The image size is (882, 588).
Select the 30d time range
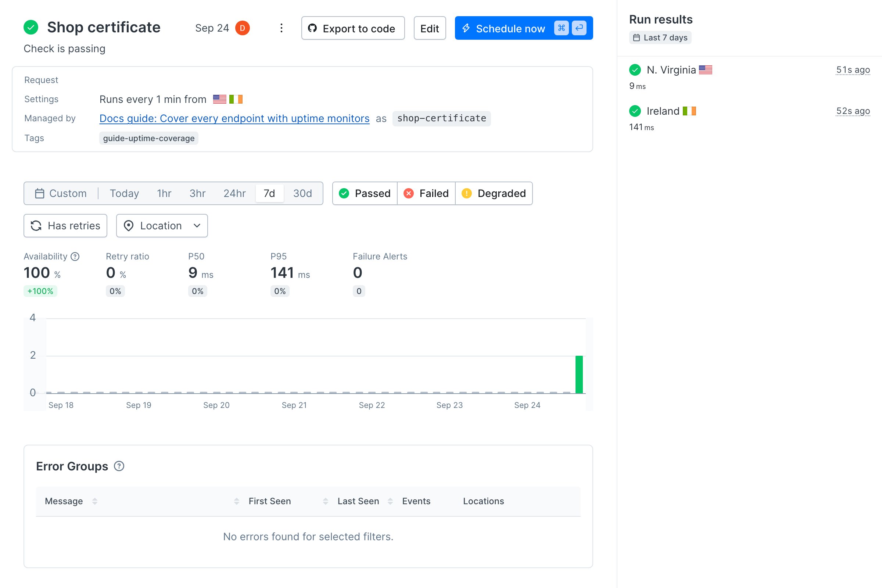tap(302, 194)
